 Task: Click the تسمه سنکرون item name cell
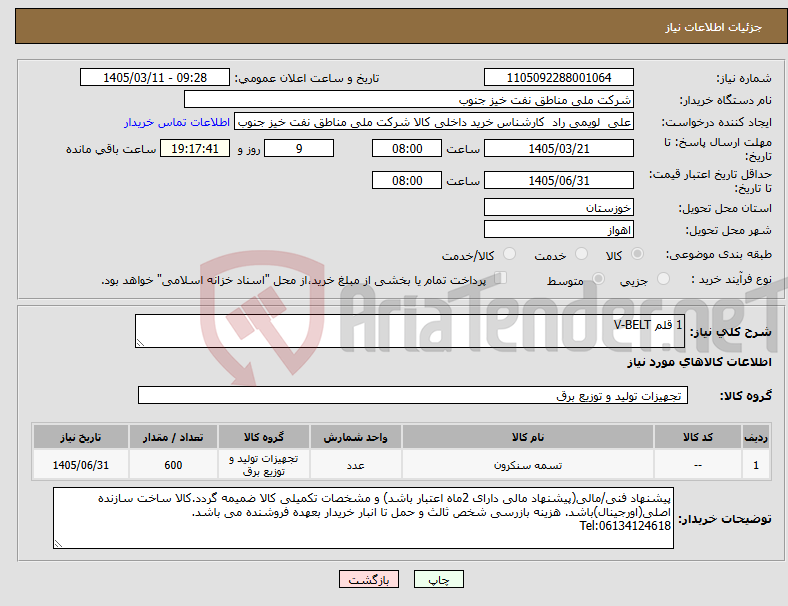[528, 465]
